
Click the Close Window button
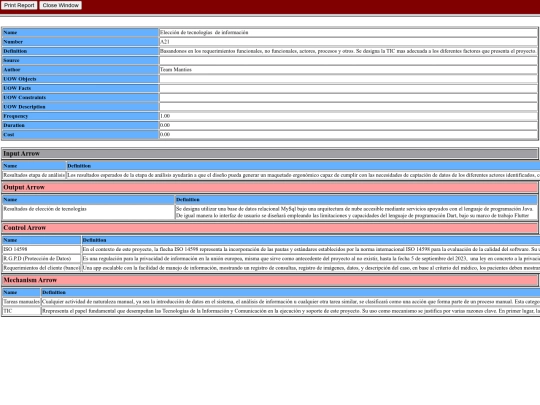click(61, 5)
